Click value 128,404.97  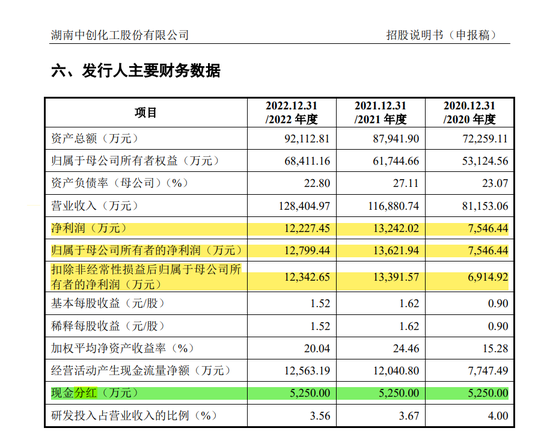304,206
